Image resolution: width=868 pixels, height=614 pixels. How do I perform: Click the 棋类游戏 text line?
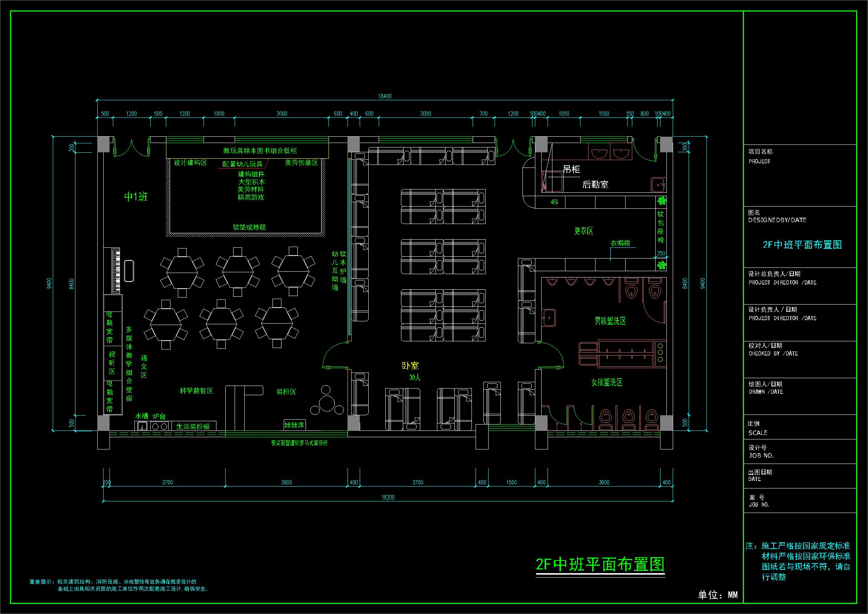click(251, 197)
